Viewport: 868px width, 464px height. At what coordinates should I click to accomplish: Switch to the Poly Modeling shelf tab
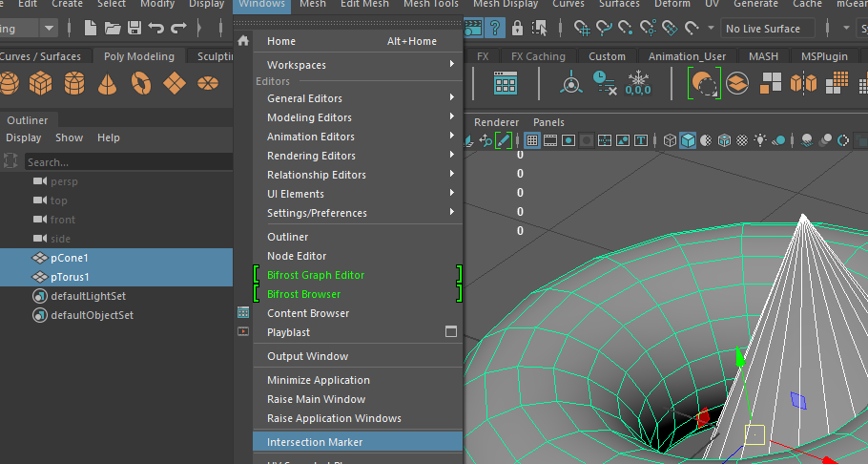pyautogui.click(x=139, y=56)
